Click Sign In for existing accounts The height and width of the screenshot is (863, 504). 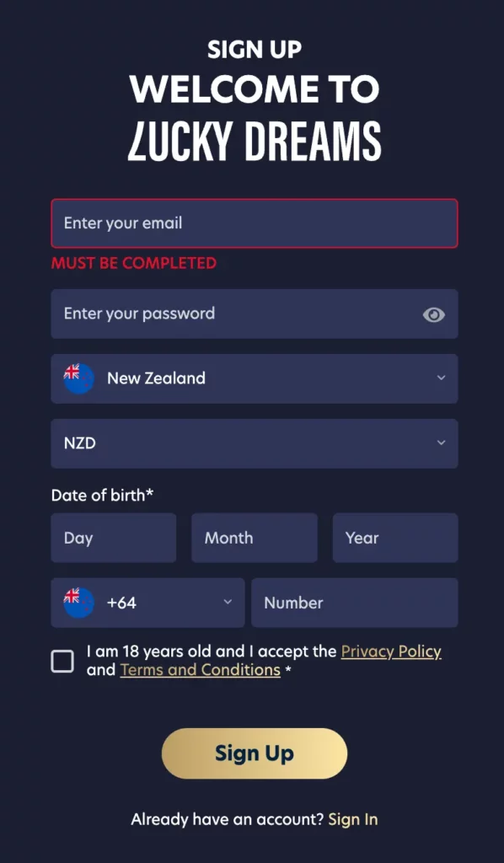click(x=353, y=818)
